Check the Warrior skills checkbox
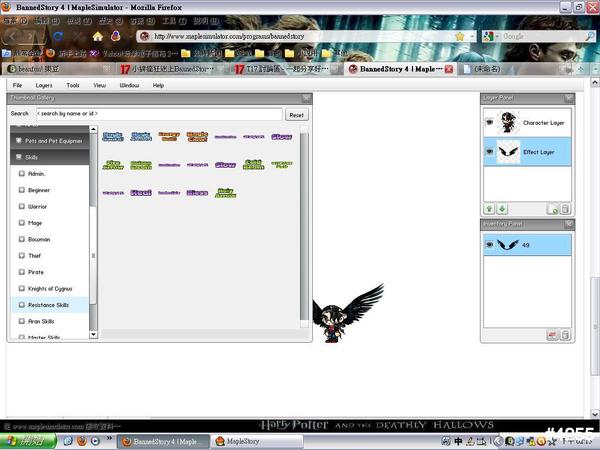Screen dimensions: 600x450 (22, 206)
